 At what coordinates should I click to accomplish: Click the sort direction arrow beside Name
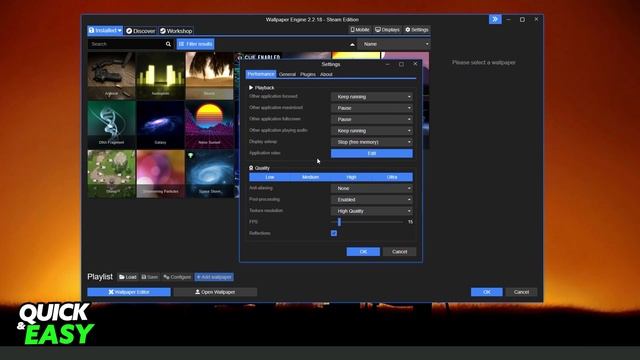click(352, 44)
